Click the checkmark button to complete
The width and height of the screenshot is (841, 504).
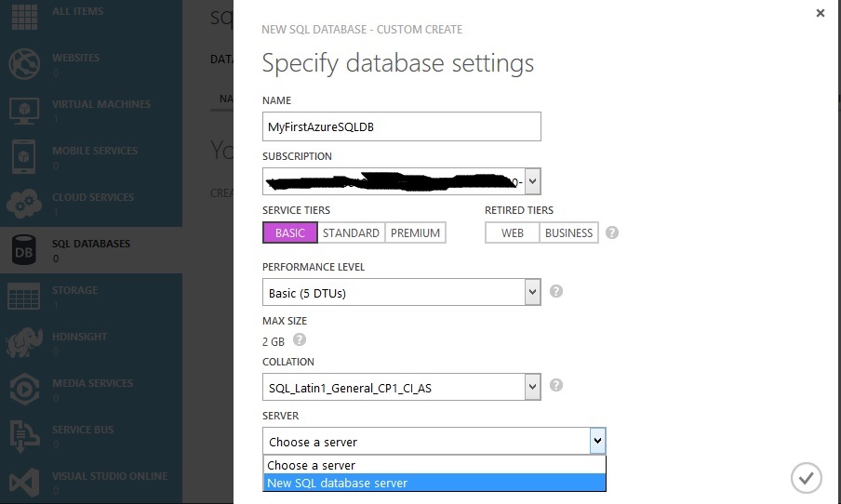(806, 478)
